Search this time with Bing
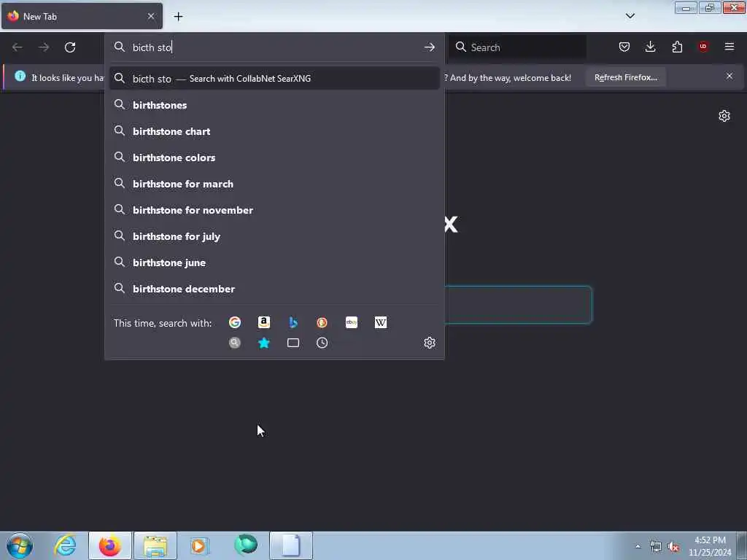The height and width of the screenshot is (560, 747). (x=293, y=322)
